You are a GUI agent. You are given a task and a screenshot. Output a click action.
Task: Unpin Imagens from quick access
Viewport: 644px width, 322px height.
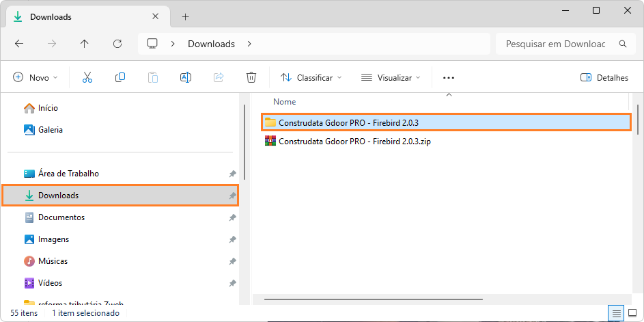click(232, 239)
